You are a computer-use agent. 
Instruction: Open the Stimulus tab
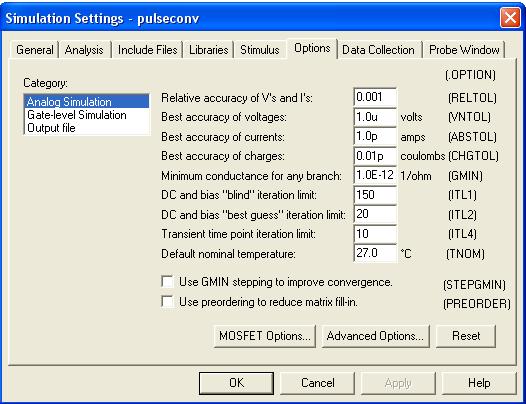click(260, 50)
